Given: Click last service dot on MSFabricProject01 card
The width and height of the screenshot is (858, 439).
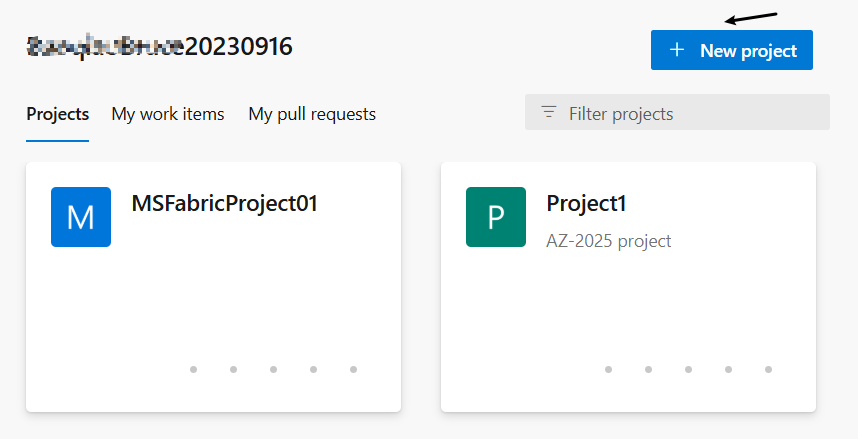Looking at the screenshot, I should point(353,369).
